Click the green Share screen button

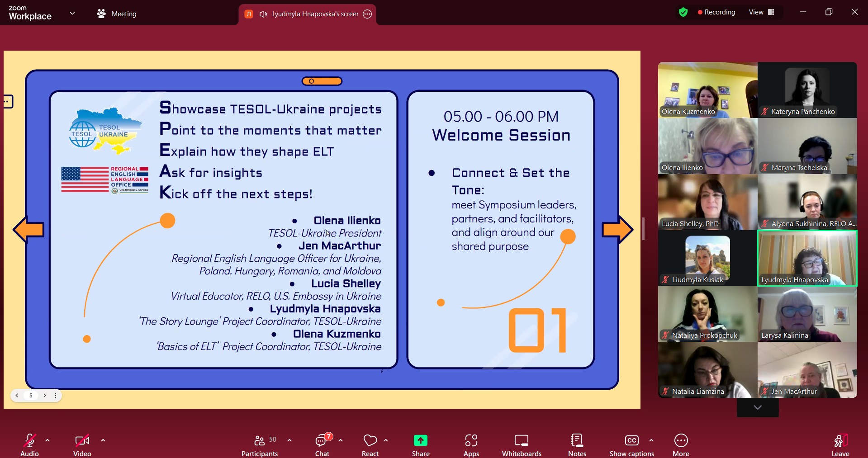click(420, 445)
